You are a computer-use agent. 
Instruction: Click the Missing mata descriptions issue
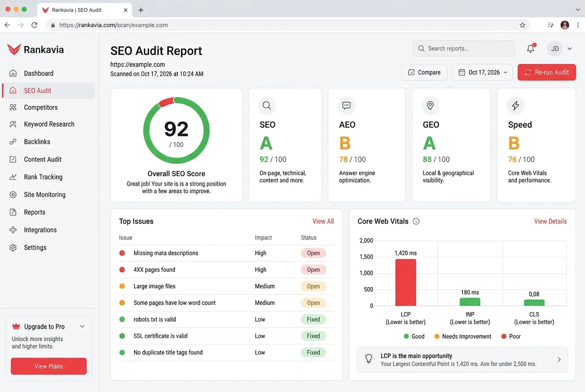coord(166,253)
